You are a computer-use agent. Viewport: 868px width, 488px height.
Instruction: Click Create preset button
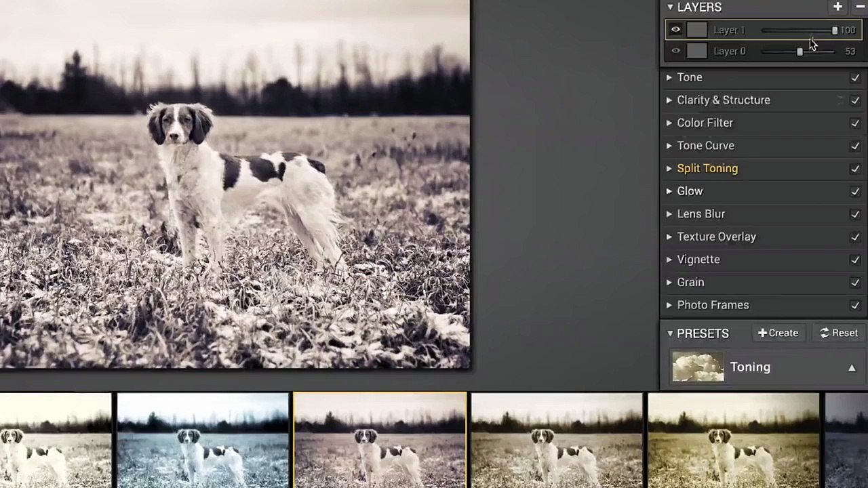coord(778,333)
